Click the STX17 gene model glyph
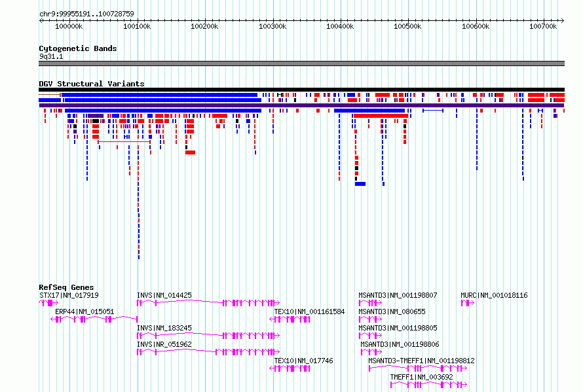Viewport: 583px width, 392px height. pyautogui.click(x=48, y=303)
